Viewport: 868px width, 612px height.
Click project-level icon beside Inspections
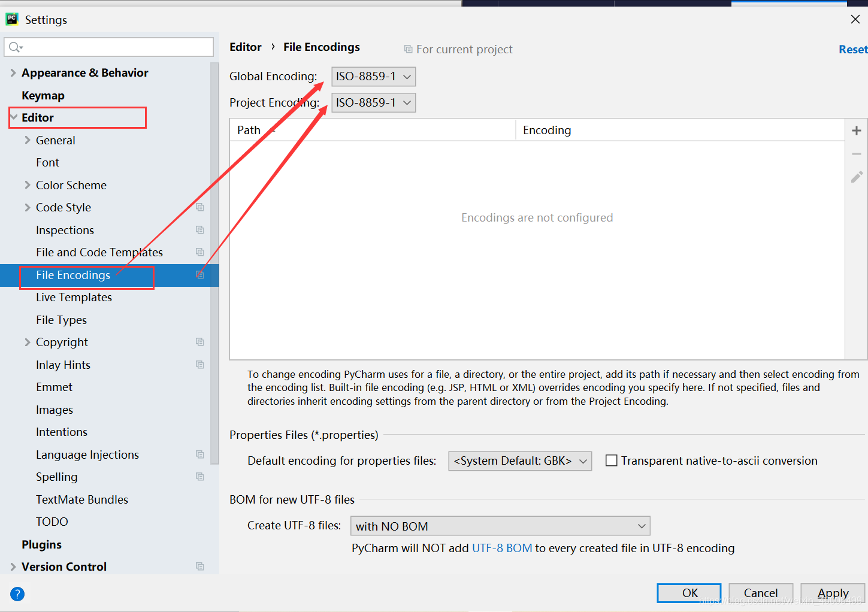pyautogui.click(x=200, y=230)
